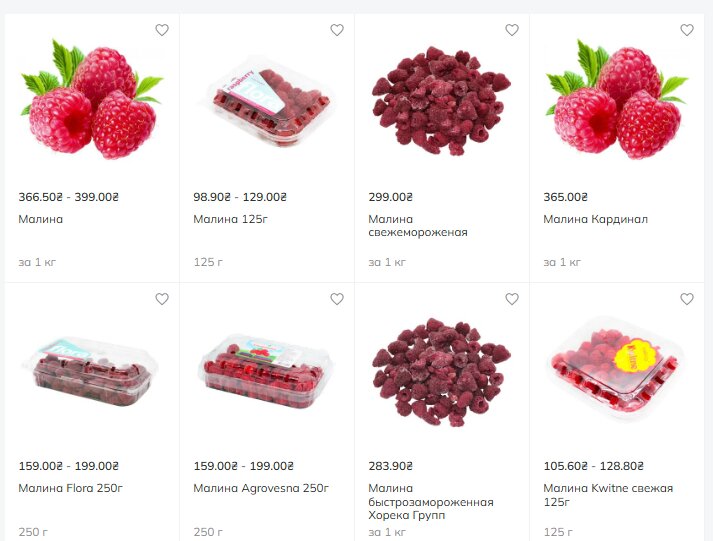Open the Малина Kwitne свежая 125г title
This screenshot has width=713, height=541.
608,495
